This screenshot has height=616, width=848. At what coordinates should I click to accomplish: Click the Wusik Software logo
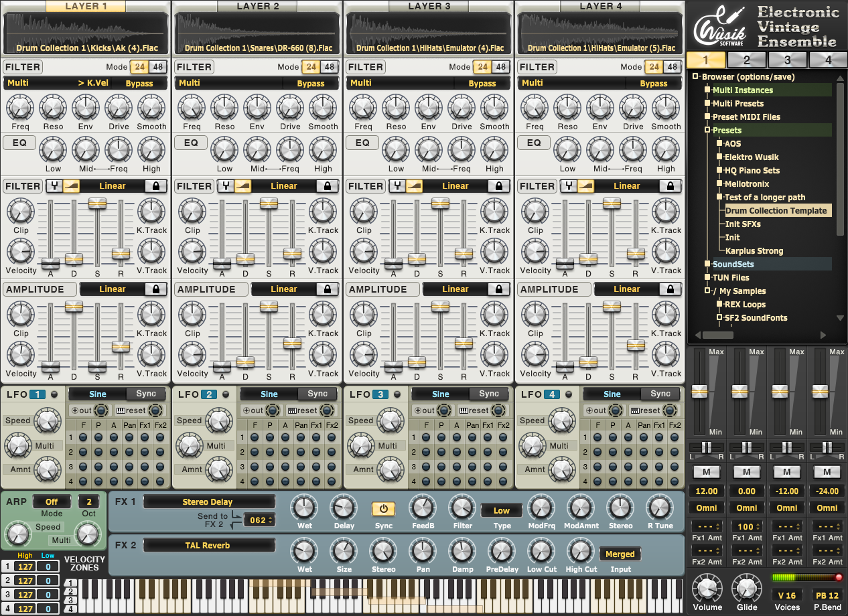pos(719,27)
